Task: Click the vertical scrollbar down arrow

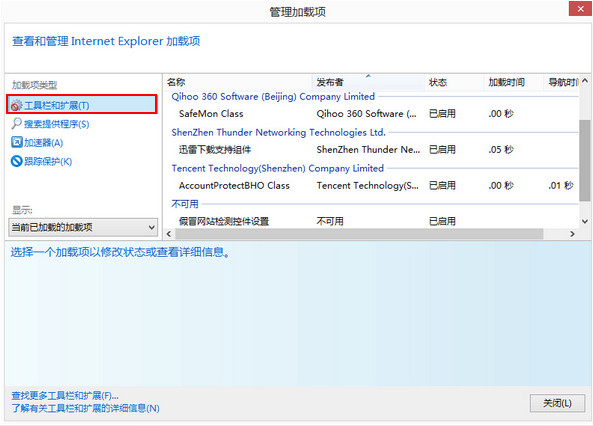Action: (x=585, y=222)
